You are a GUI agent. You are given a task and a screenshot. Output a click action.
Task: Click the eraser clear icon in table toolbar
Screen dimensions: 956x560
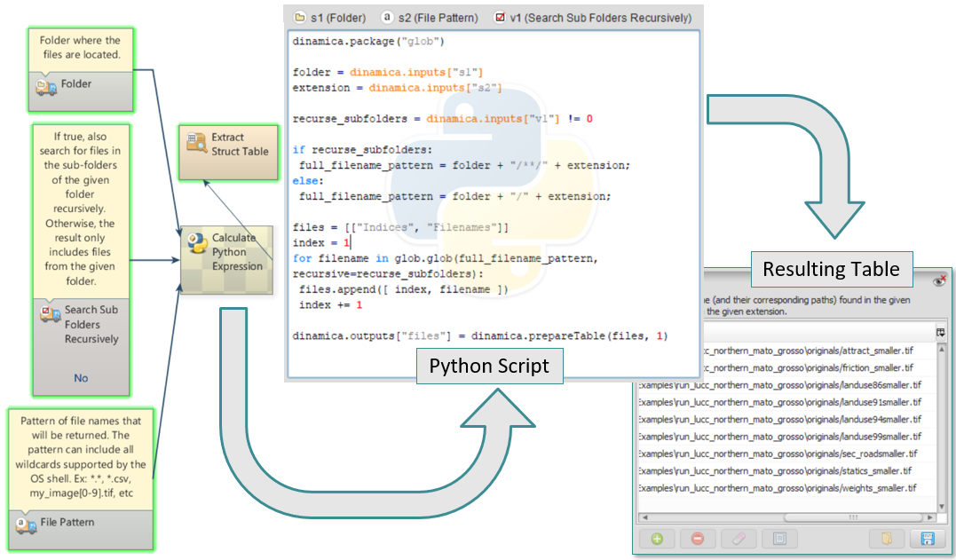tap(739, 539)
